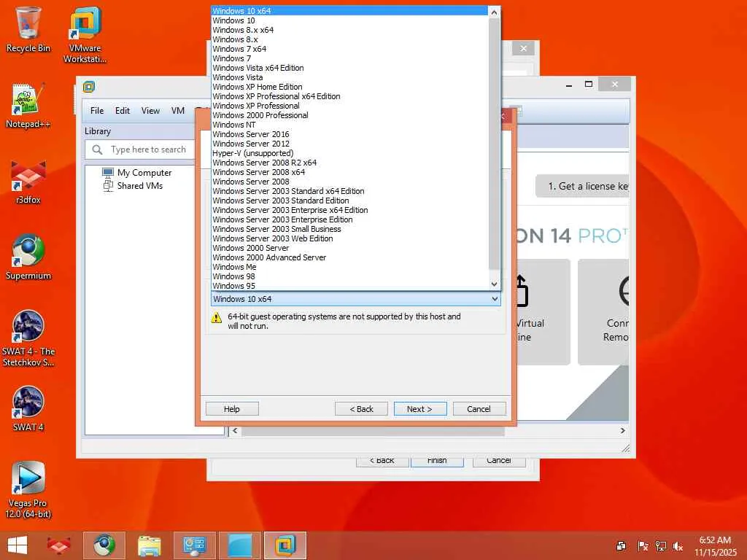The image size is (747, 560).
Task: Open SWAT 4 - The Stetchkov Syndicate shortcut
Action: (x=28, y=338)
